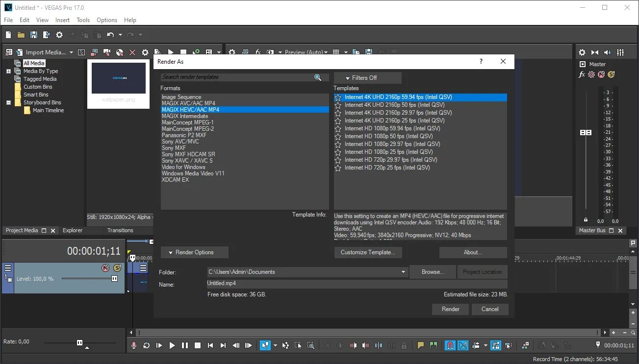Expand Media By Type tree node
The image size is (639, 364).
8,71
